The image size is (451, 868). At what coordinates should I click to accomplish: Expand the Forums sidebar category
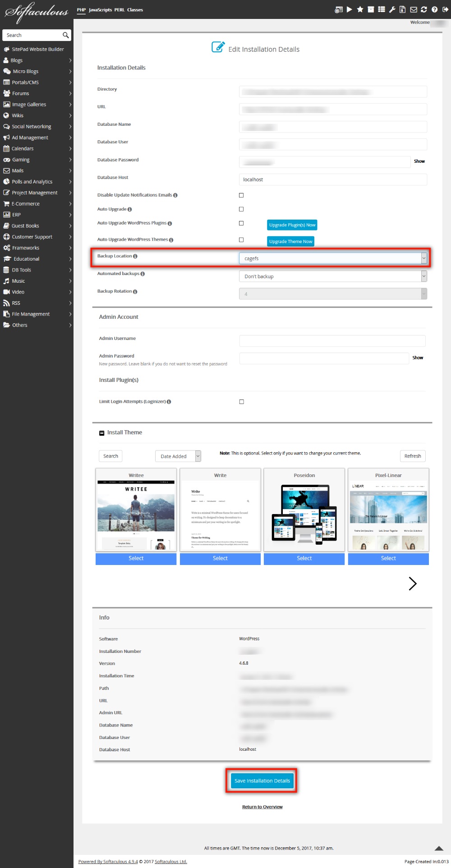[37, 93]
